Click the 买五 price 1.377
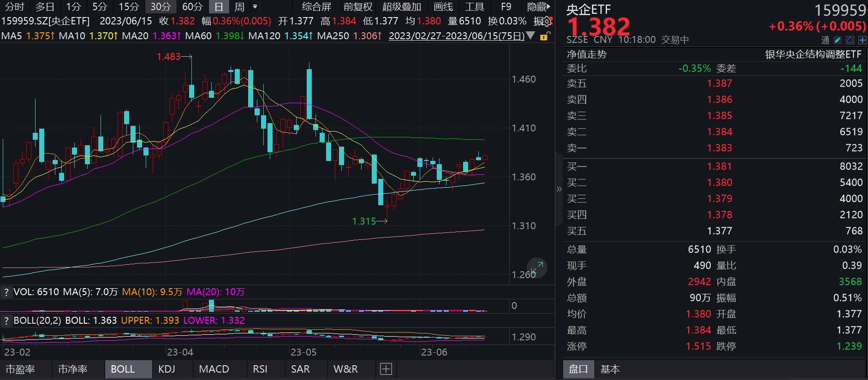 click(x=719, y=231)
